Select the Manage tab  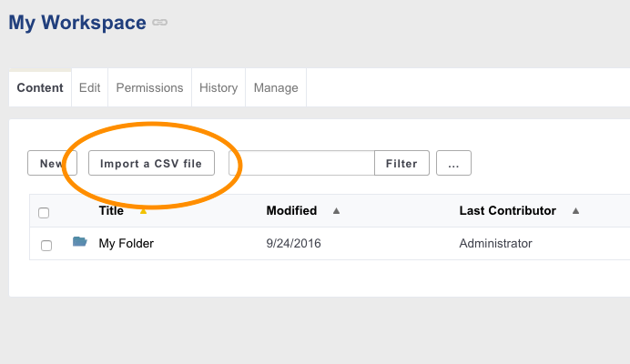click(276, 87)
